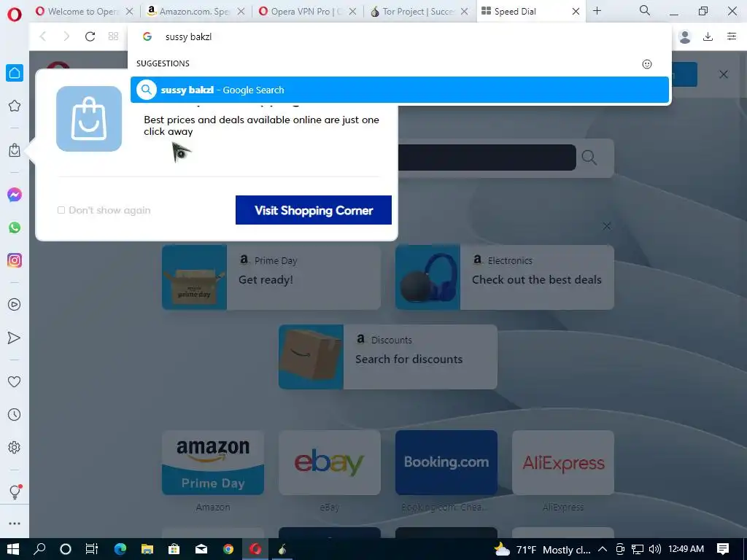Open Shopping Corner bag in the sidebar

[15, 150]
